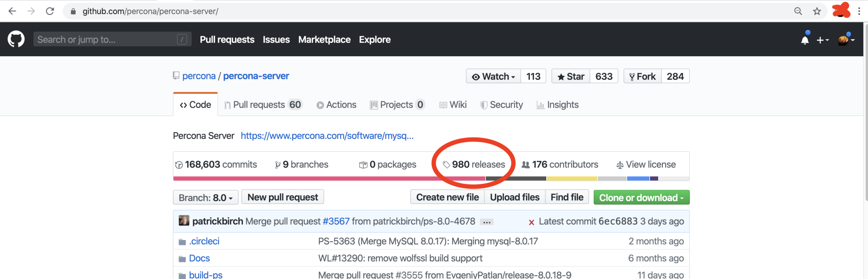Click patrickbirch's avatar thumbnail

(184, 221)
